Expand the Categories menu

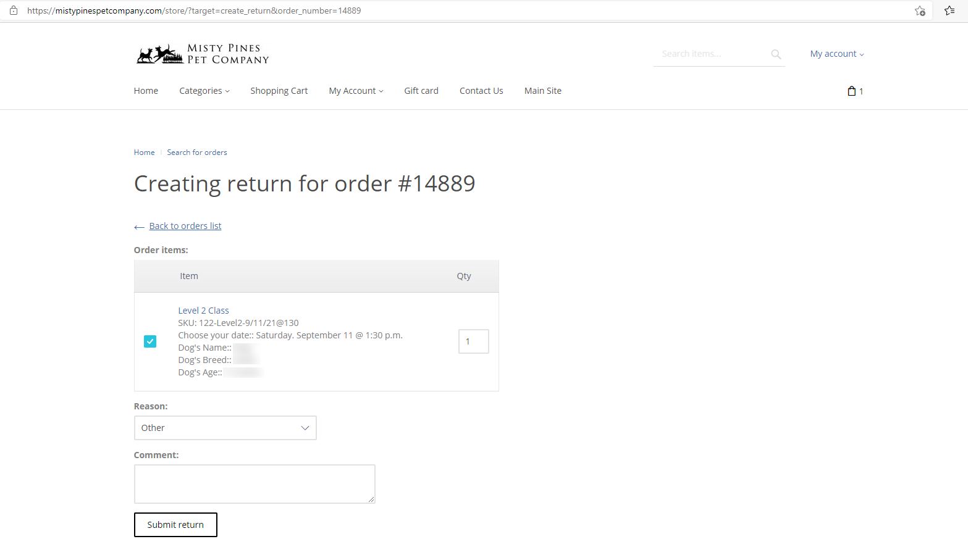tap(204, 91)
